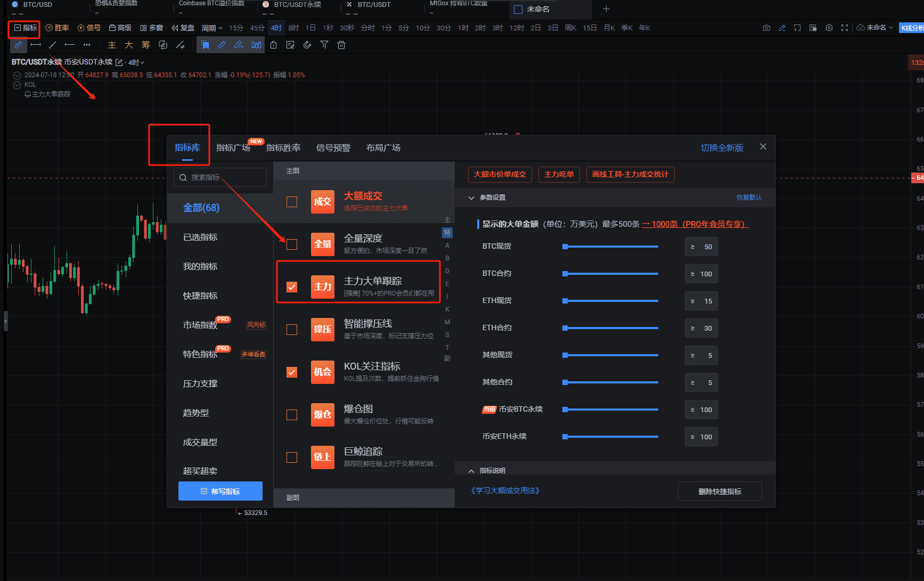924x581 pixels.
Task: Click the 主 main-force tool icon
Action: 112,45
